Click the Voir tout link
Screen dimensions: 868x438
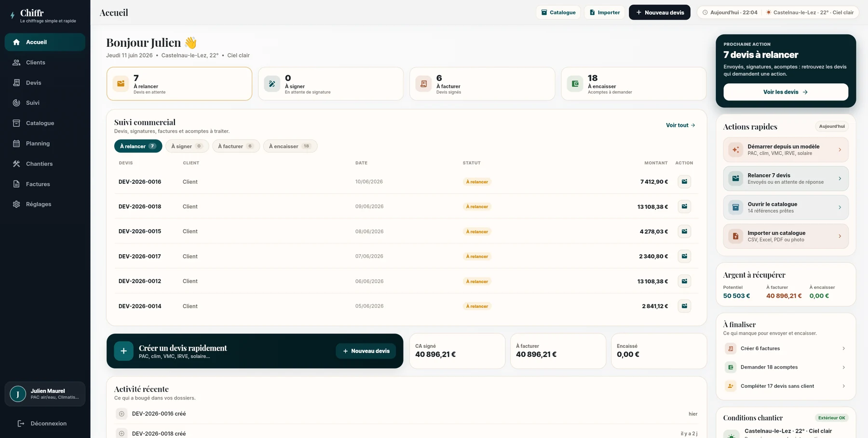click(x=680, y=125)
